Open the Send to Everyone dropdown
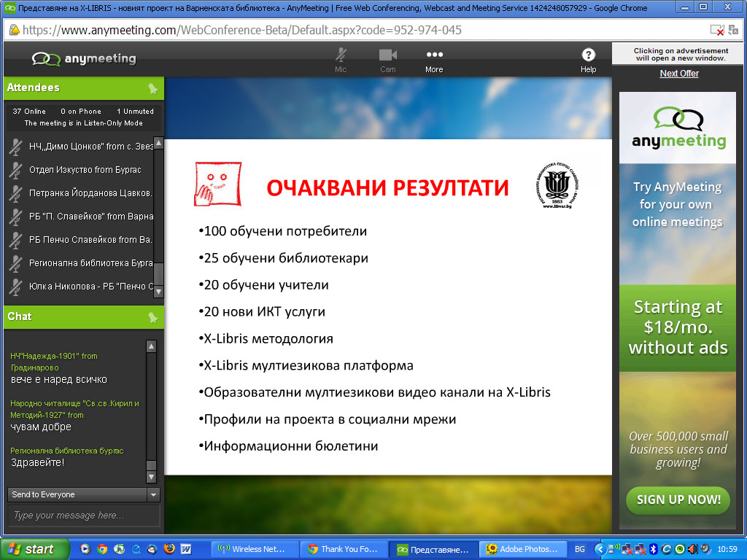The width and height of the screenshot is (747, 560). pos(84,495)
